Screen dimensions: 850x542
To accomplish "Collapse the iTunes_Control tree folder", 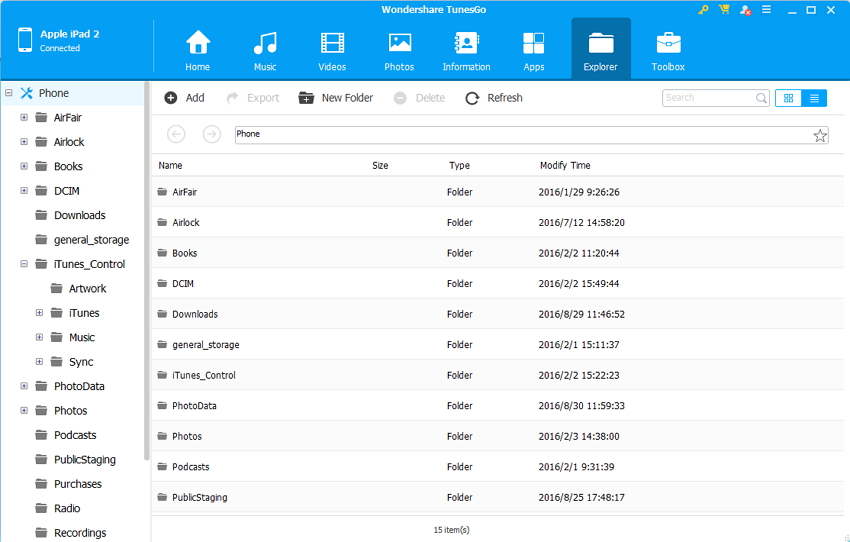I will click(24, 264).
